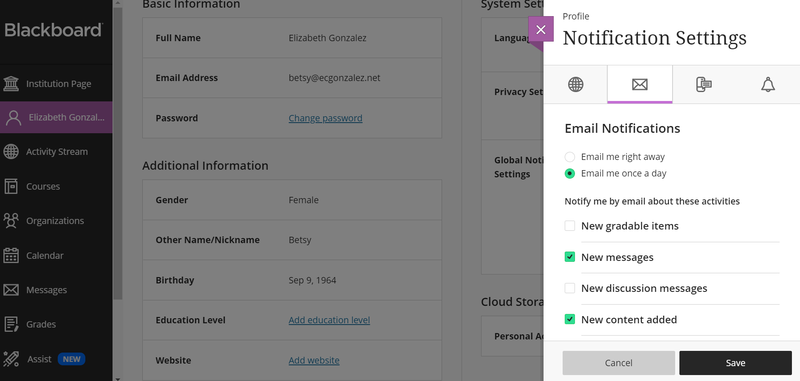Click the Additional Information heading
Viewport: 800px width, 381px height.
coord(205,166)
